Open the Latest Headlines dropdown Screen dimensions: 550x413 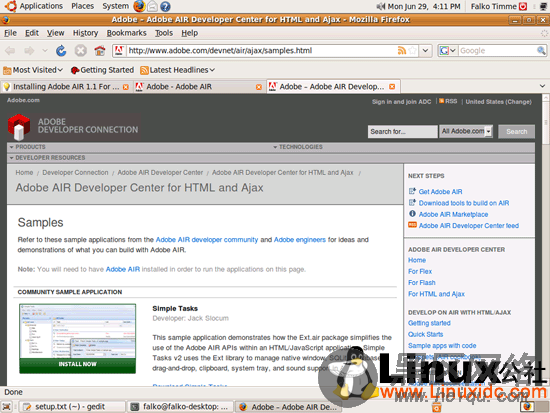[177, 70]
